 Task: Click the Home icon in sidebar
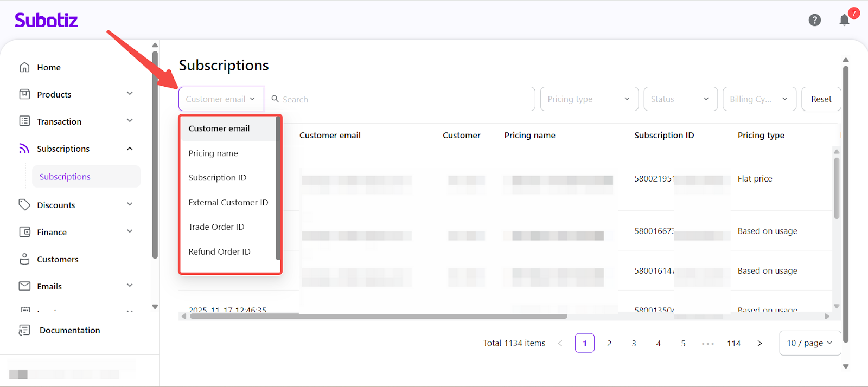[x=24, y=67]
